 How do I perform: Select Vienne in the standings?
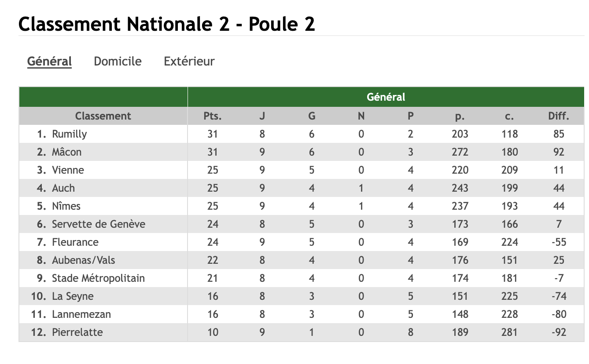pos(68,170)
